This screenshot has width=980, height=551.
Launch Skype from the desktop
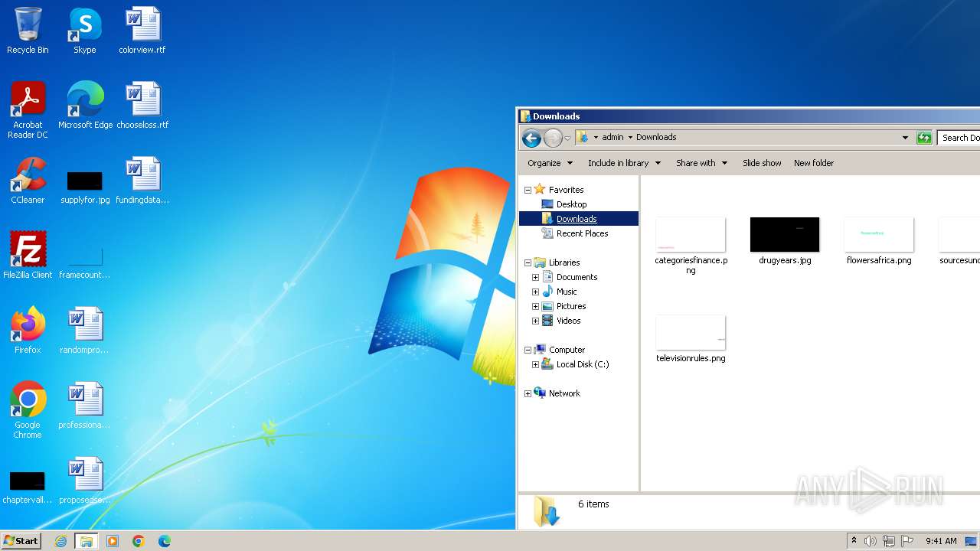85,31
